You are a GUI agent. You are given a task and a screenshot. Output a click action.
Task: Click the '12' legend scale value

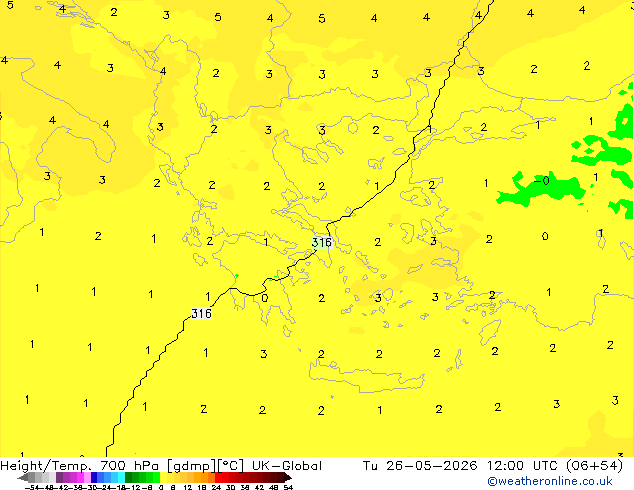pyautogui.click(x=188, y=487)
